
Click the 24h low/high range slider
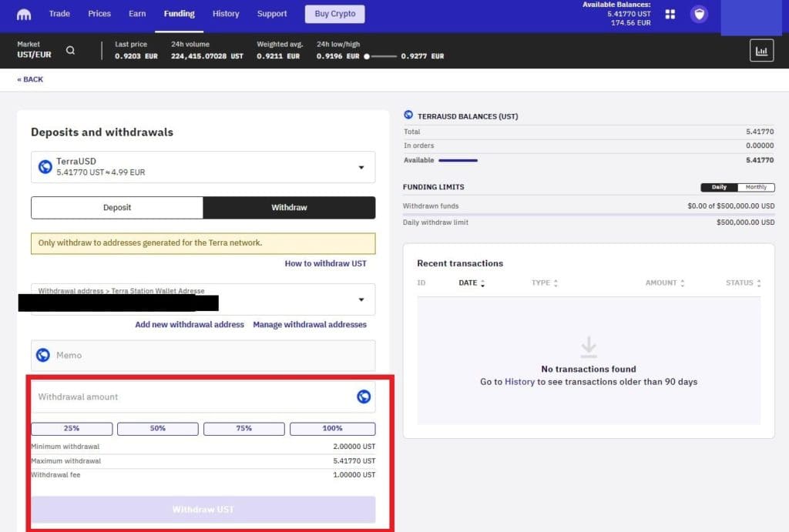coord(381,56)
